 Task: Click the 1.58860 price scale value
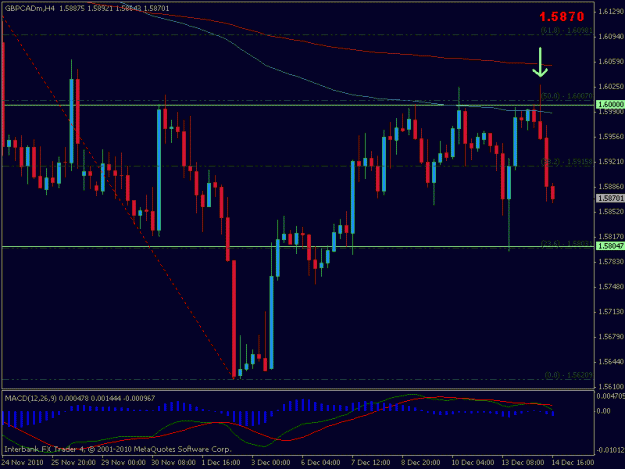click(x=611, y=186)
